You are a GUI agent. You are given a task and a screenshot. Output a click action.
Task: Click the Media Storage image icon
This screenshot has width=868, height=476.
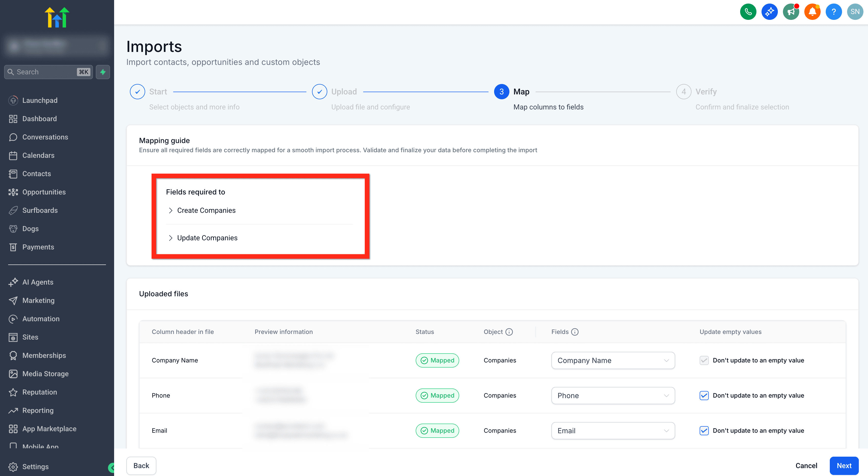click(13, 374)
